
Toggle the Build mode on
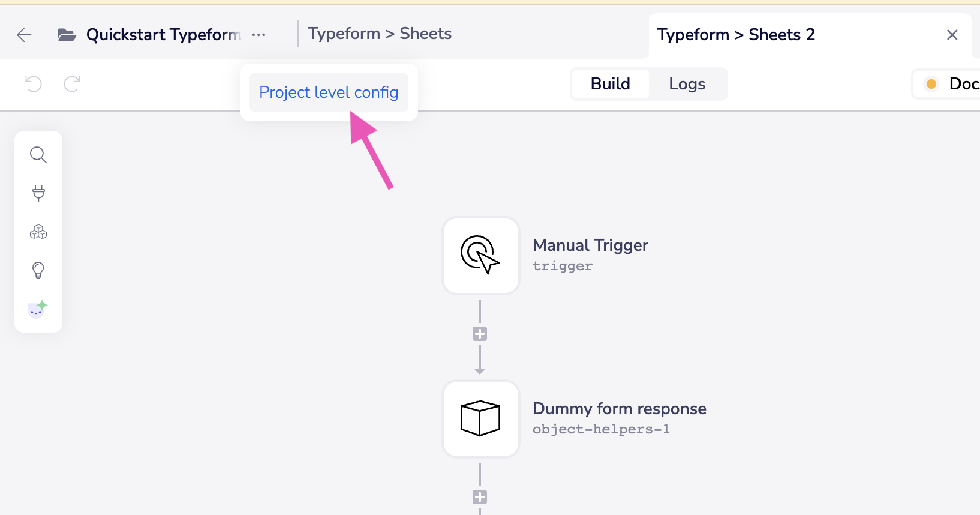coord(610,84)
